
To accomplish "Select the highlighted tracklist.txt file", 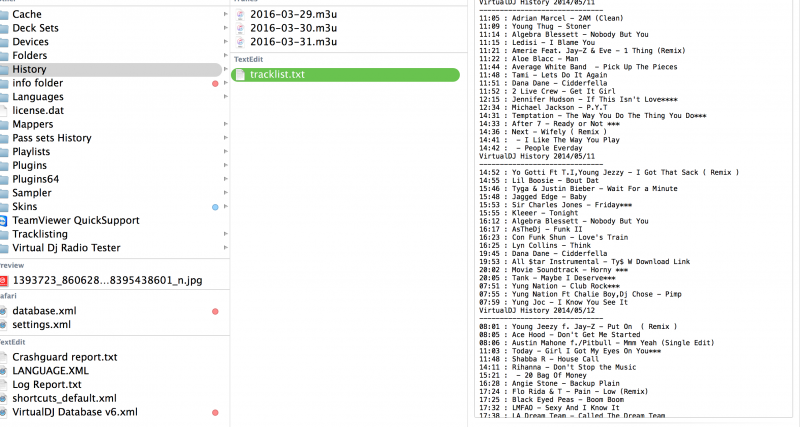I will coord(345,75).
